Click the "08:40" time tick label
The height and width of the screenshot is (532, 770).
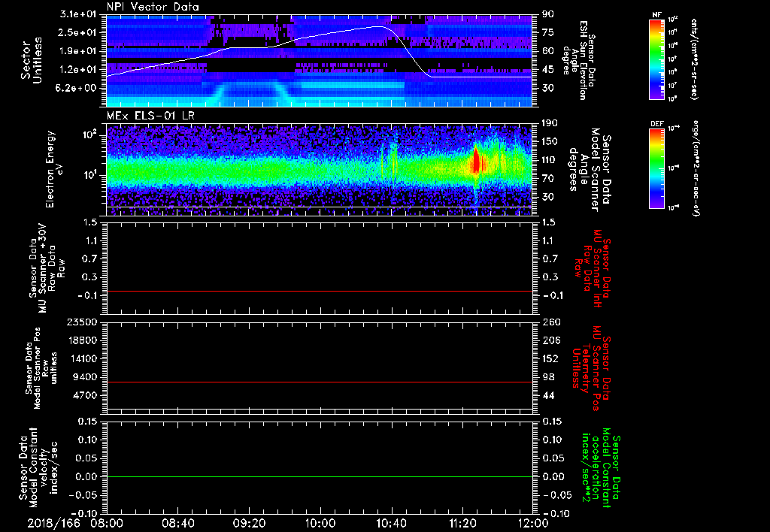(177, 523)
